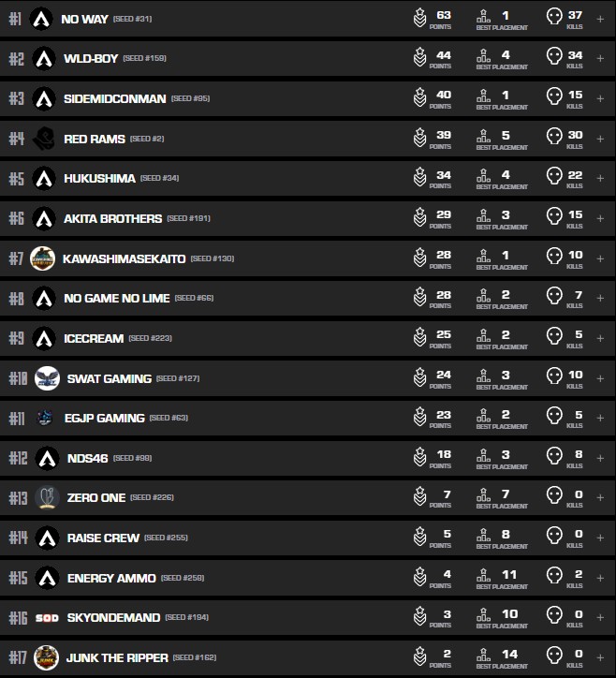Expand the ICECREAM row details
This screenshot has width=616, height=678.
pyautogui.click(x=600, y=338)
